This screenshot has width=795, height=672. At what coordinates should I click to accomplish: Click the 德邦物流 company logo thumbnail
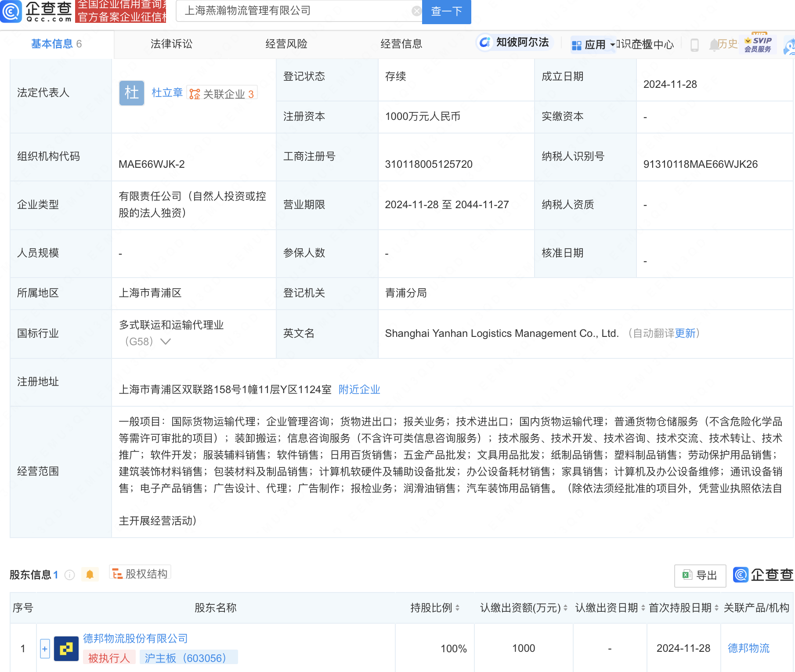(x=66, y=649)
